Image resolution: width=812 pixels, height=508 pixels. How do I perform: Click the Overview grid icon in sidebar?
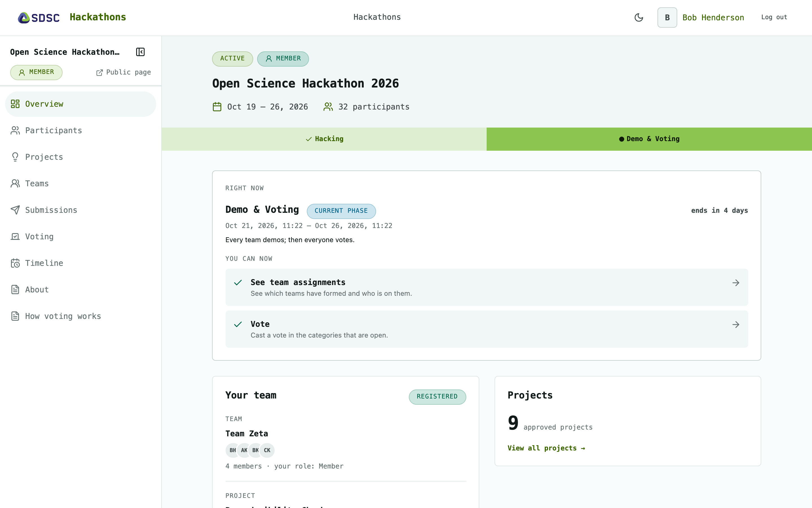[15, 104]
